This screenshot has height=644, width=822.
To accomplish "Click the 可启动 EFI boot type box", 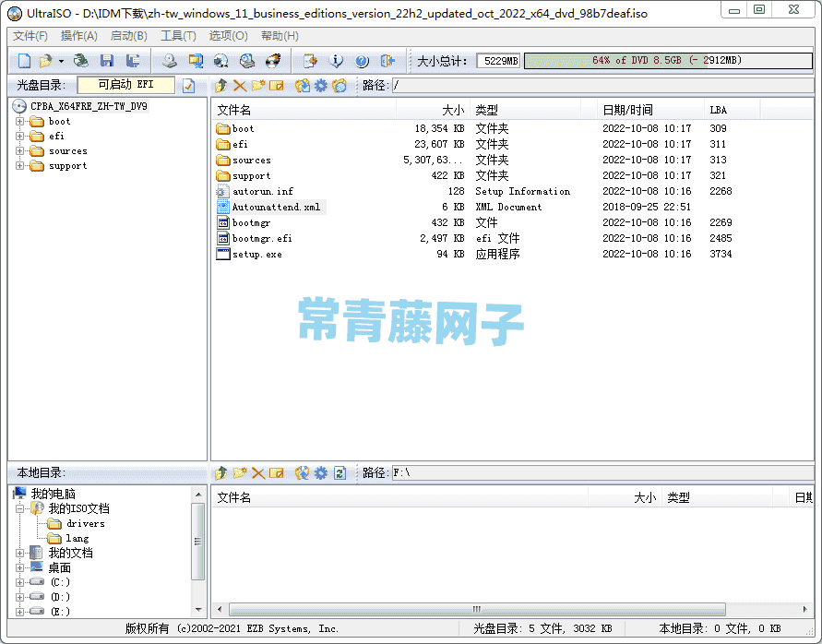I will [125, 85].
